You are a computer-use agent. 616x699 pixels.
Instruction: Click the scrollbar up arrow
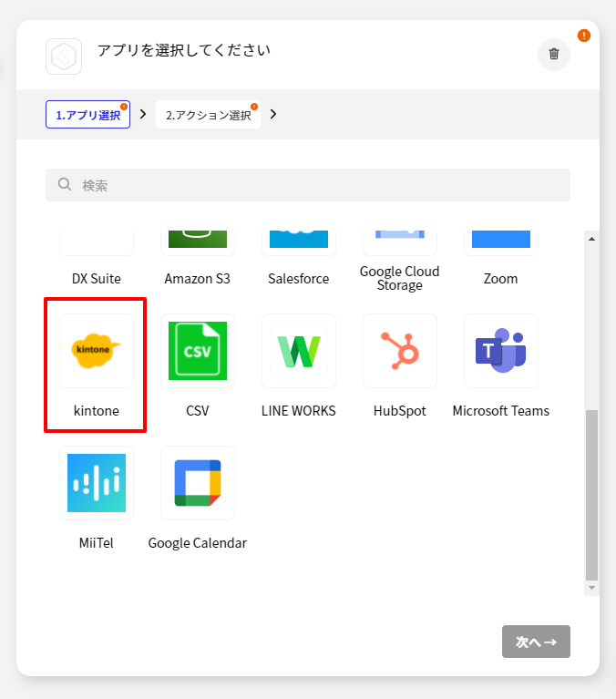tap(591, 239)
